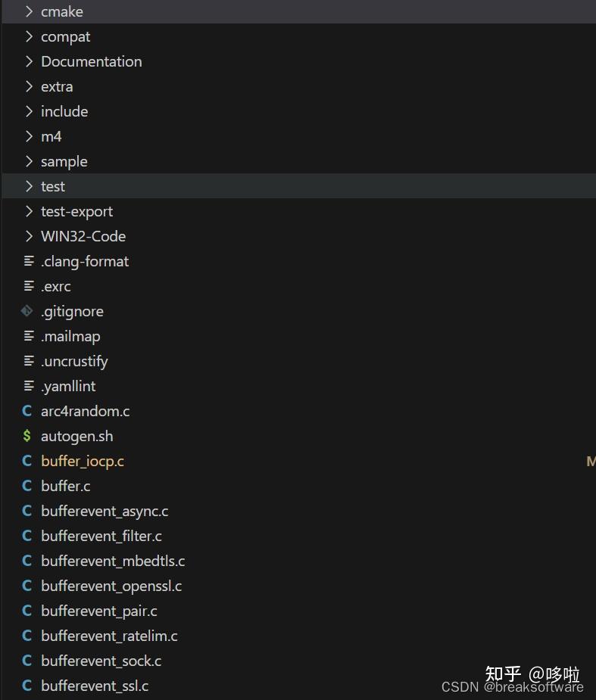Image resolution: width=596 pixels, height=700 pixels.
Task: Click the text file icon beside .mailmap
Action: pyautogui.click(x=29, y=336)
